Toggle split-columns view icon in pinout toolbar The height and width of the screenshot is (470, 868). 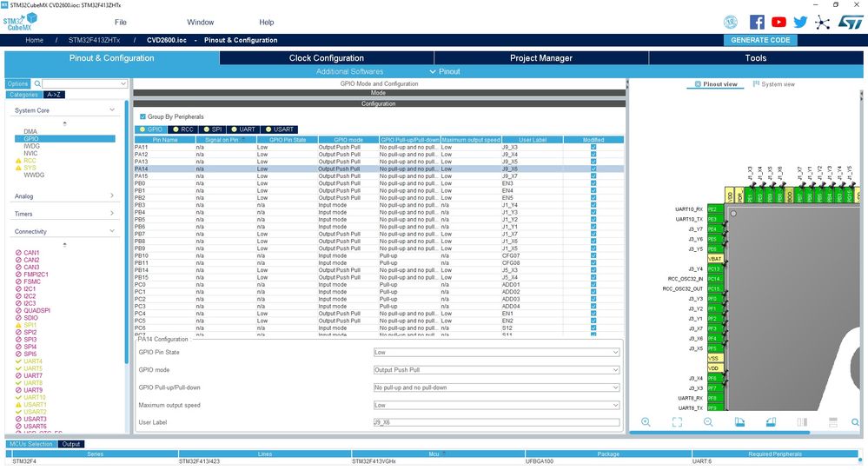(x=802, y=422)
